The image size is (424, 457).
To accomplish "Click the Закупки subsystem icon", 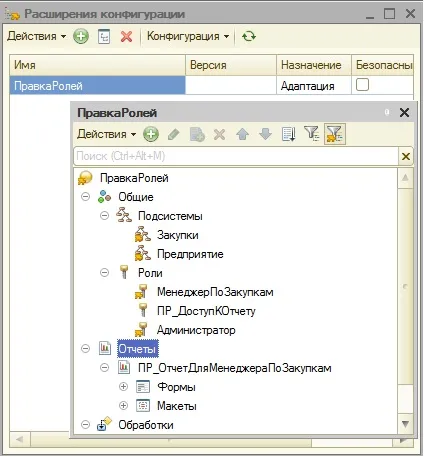I will 143,235.
